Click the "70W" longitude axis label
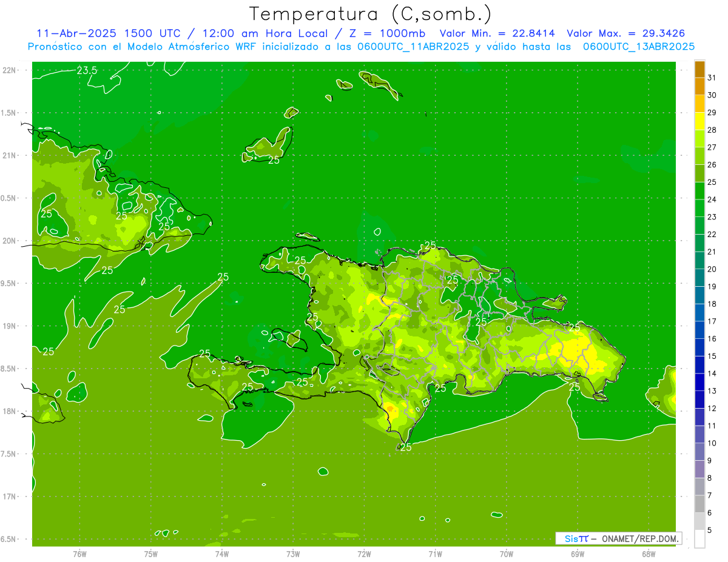 [x=507, y=554]
